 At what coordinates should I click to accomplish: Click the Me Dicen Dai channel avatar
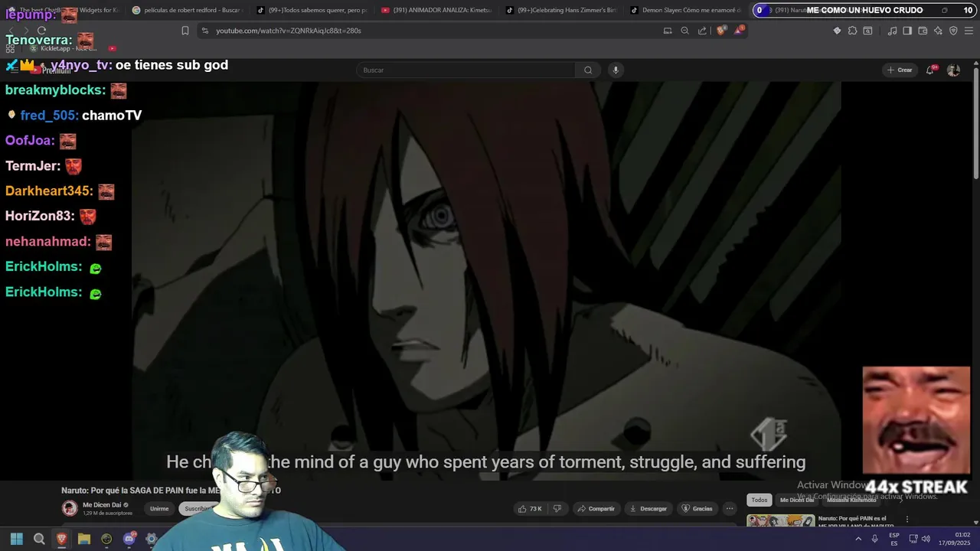pos(70,508)
